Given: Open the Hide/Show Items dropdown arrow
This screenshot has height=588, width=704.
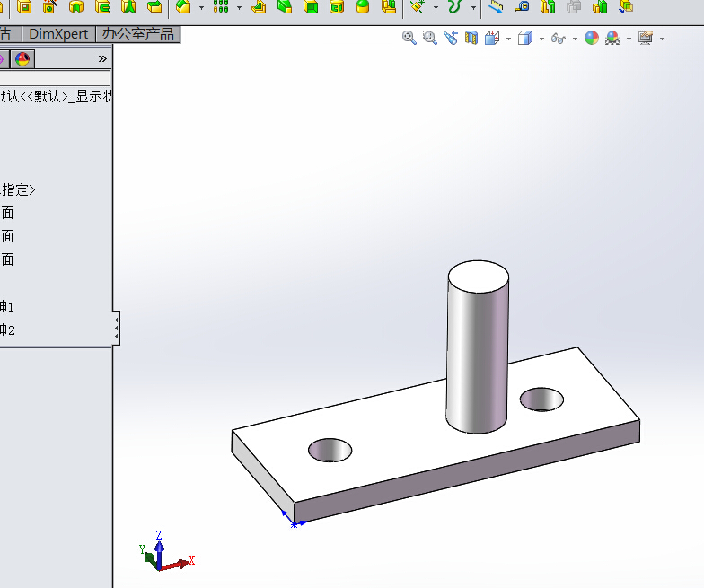Looking at the screenshot, I should point(575,39).
